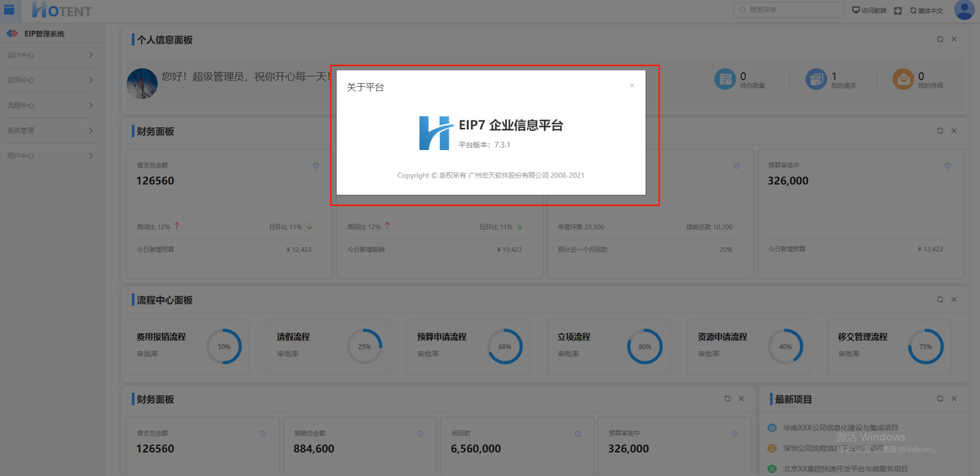Viewport: 980px width, 476px height.
Task: Open the 应用中心 sidebar menu
Action: click(53, 80)
